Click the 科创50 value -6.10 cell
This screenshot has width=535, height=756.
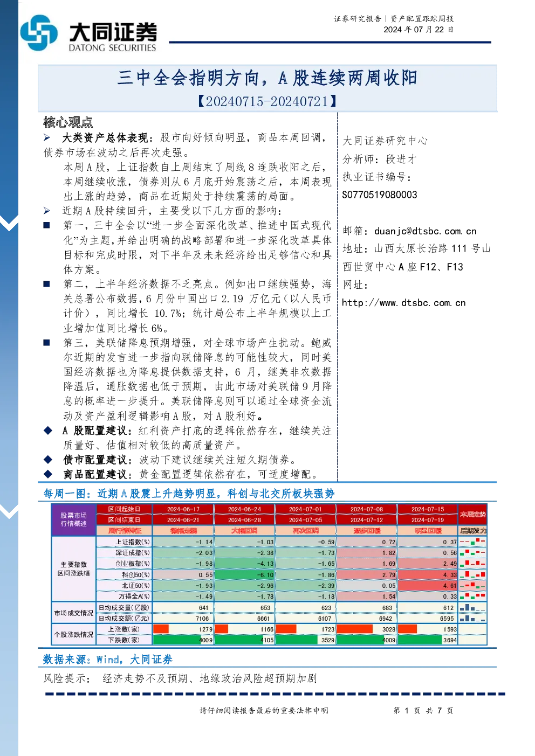[244, 575]
